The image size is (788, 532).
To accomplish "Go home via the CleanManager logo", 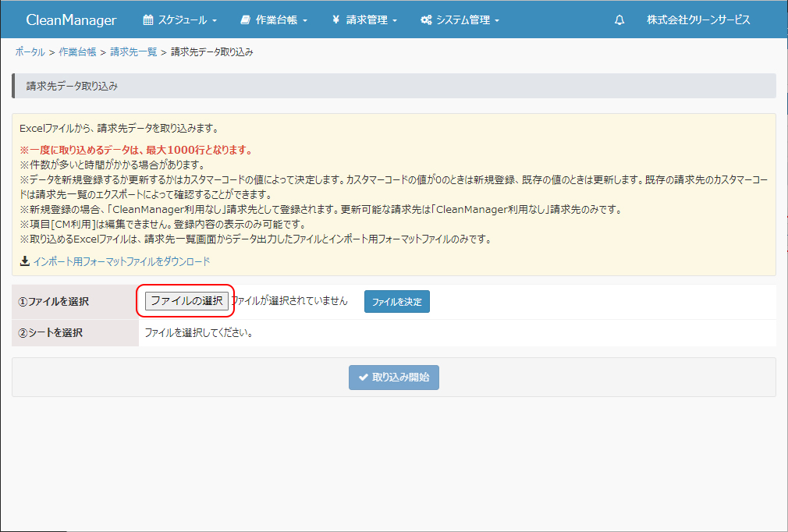I will click(71, 20).
